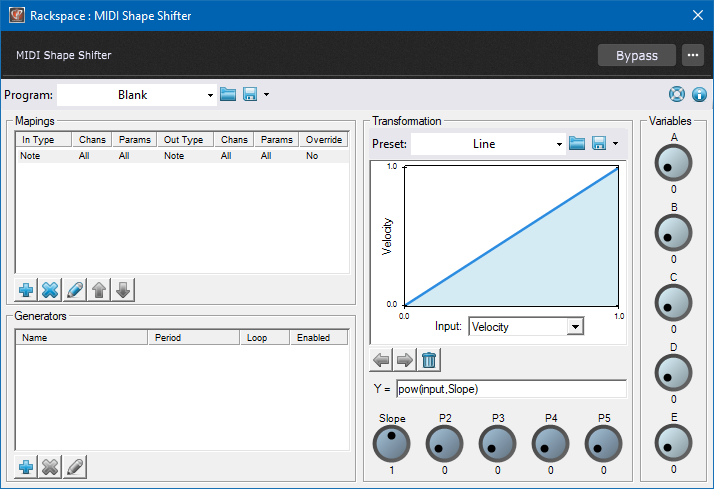
Task: Click the lifebuoy help icon
Action: [x=677, y=94]
